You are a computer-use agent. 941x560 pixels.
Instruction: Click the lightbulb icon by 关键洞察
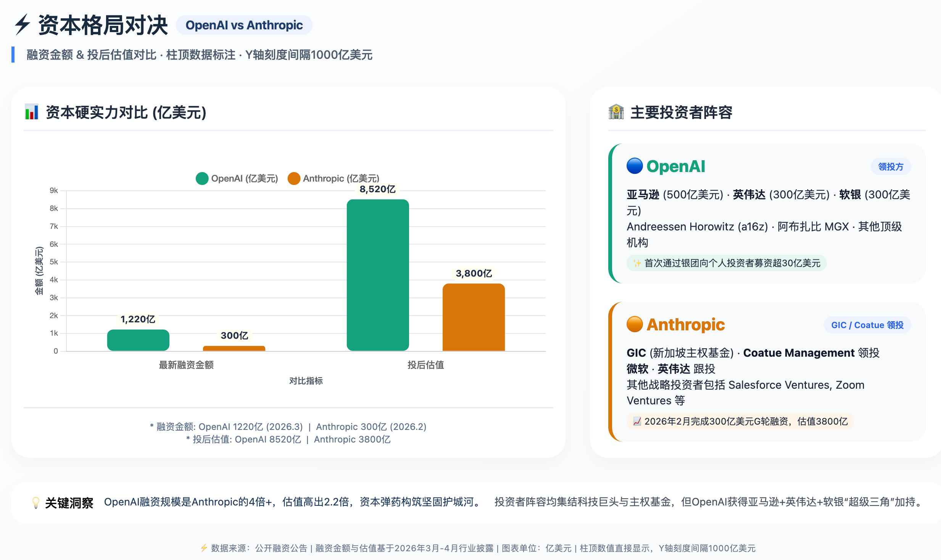coord(35,503)
